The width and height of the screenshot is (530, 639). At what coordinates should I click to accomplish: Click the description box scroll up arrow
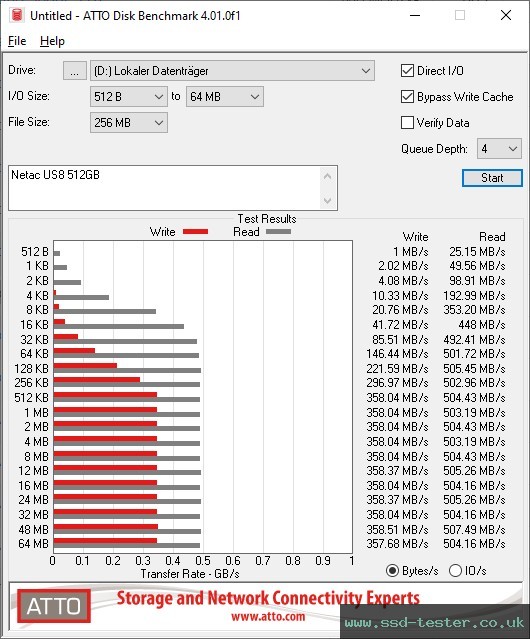328,176
